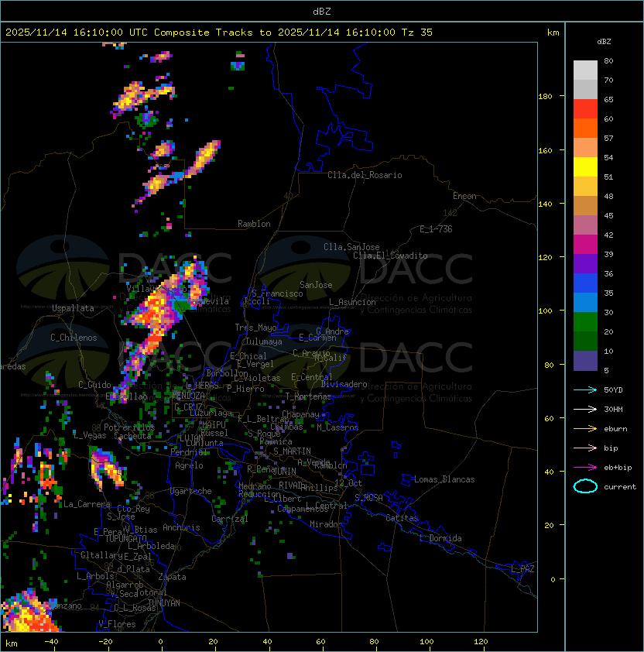This screenshot has width=644, height=652.
Task: Click the 'Tulumaya' map label
Action: 264,341
